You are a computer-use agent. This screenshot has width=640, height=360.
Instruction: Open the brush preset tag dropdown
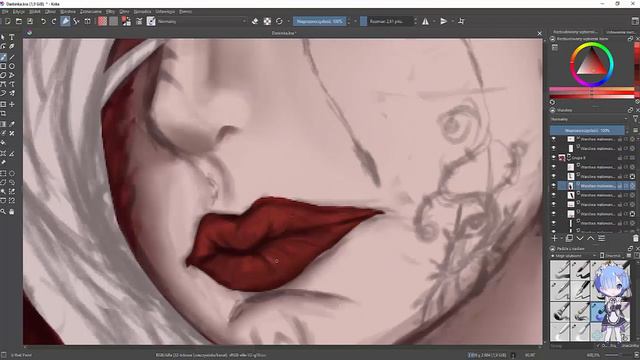(x=573, y=256)
